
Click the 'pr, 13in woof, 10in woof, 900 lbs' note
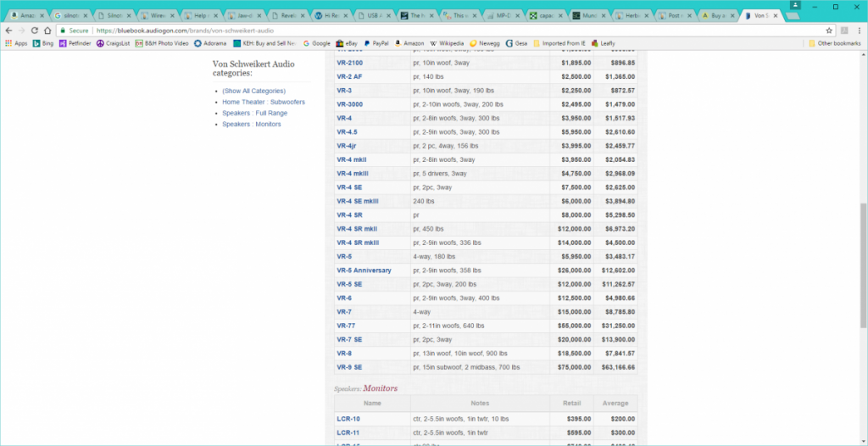460,354
